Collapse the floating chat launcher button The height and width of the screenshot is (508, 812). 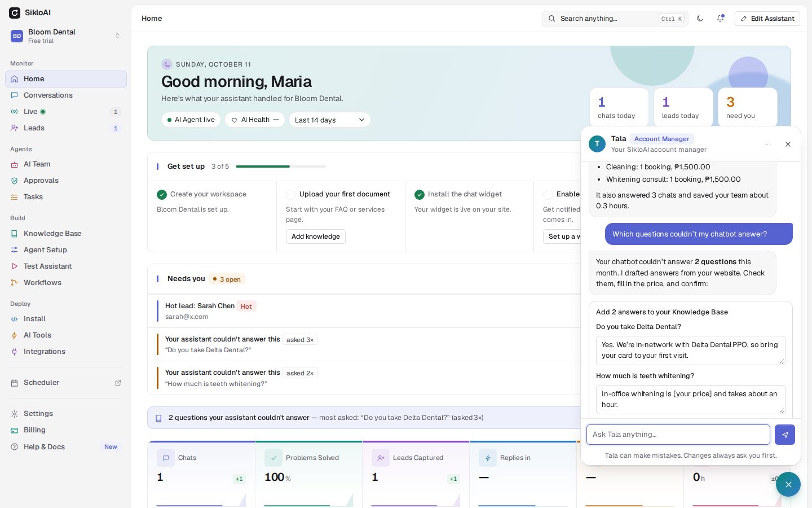(x=788, y=484)
